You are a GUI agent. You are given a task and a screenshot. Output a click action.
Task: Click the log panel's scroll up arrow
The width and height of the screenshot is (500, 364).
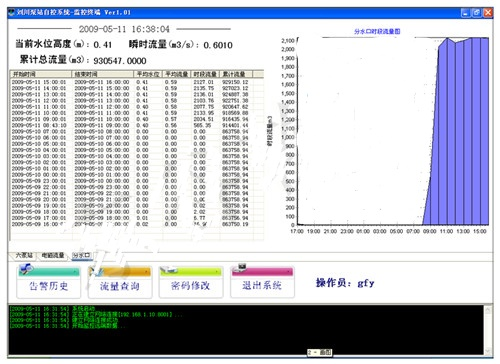[x=488, y=310]
